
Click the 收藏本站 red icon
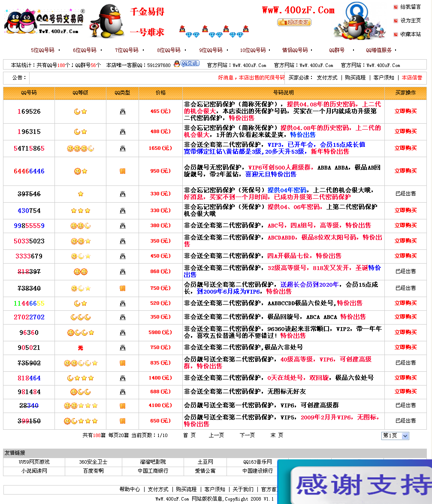coord(396,34)
